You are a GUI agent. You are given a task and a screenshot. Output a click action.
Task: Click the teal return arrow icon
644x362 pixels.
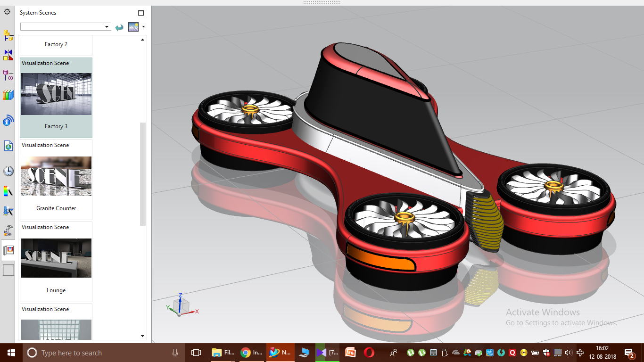(x=119, y=27)
